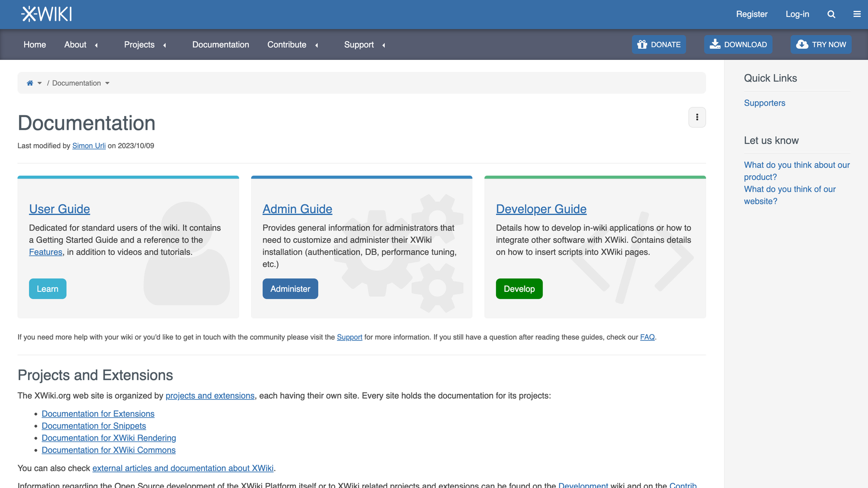Open the Admin Guide heading link

click(297, 209)
